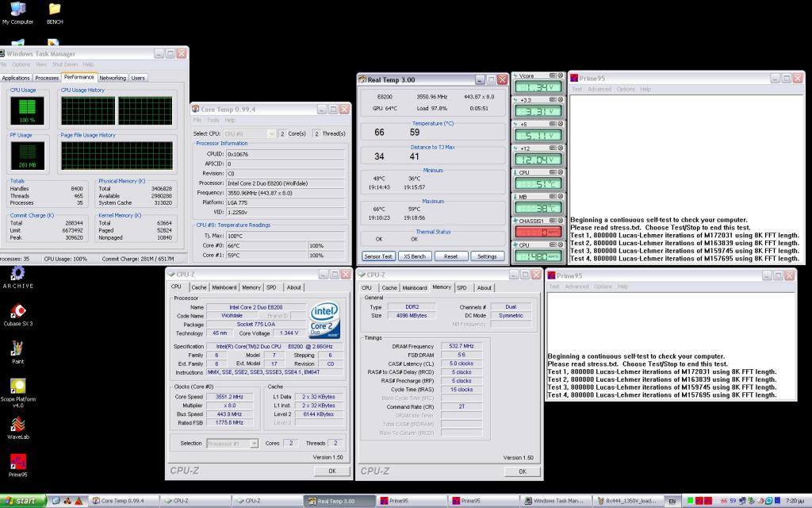Open the Cache tab in the CPU-Z processor window
812x508 pixels.
coord(199,287)
